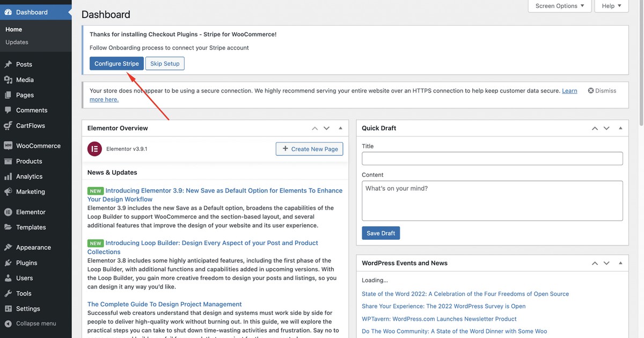Open Complete Guide To Design Project Management

tap(165, 304)
